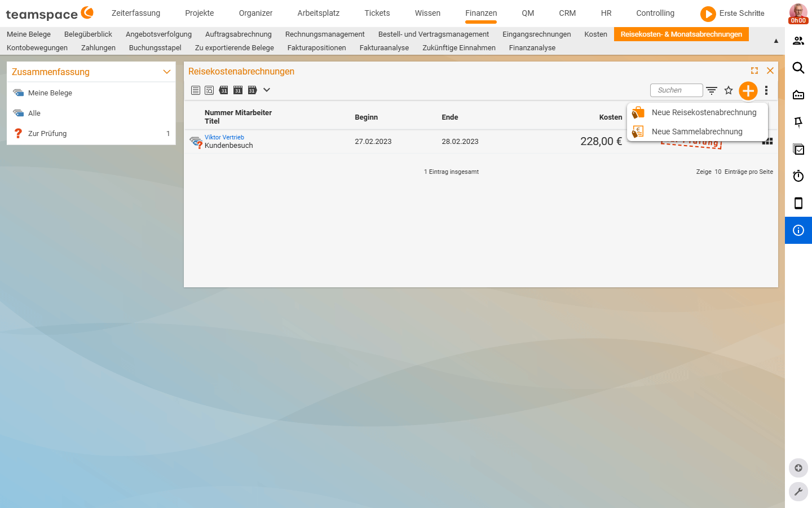Open the filter options icon

pos(712,90)
